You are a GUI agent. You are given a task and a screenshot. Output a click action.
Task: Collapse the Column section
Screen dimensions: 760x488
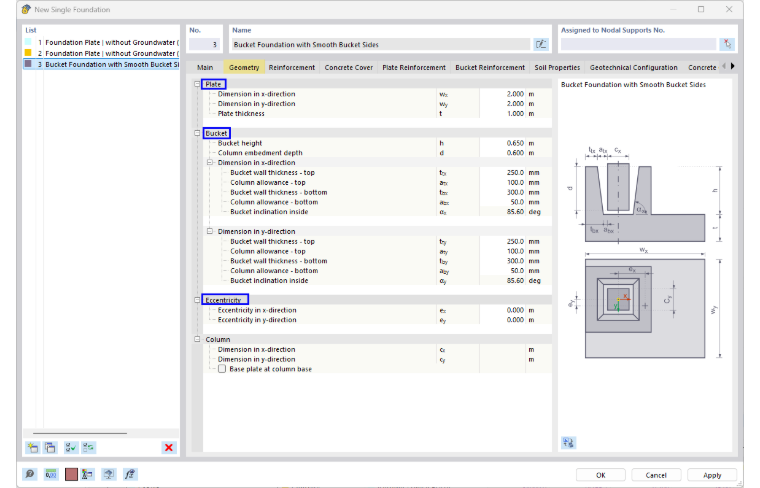[197, 339]
